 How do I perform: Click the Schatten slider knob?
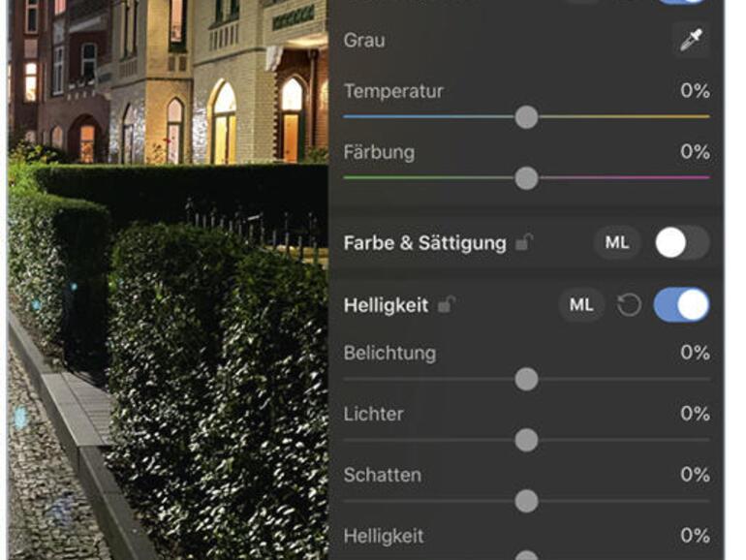[526, 501]
